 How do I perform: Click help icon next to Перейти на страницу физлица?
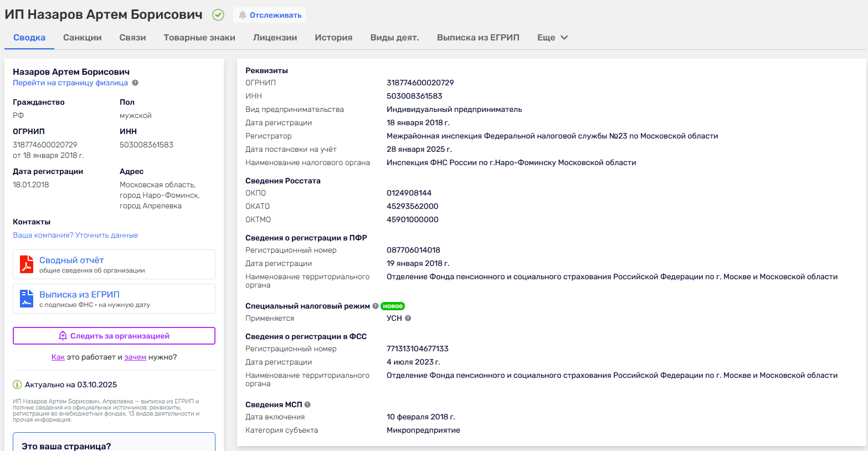(x=135, y=83)
